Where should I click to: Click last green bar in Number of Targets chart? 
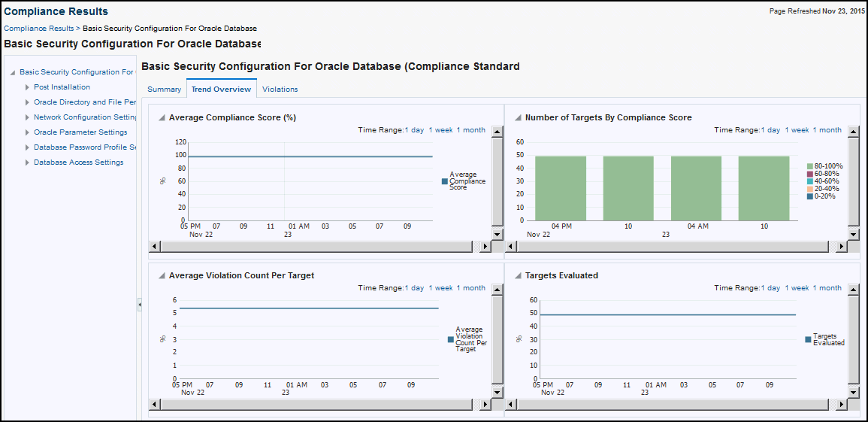(x=764, y=188)
